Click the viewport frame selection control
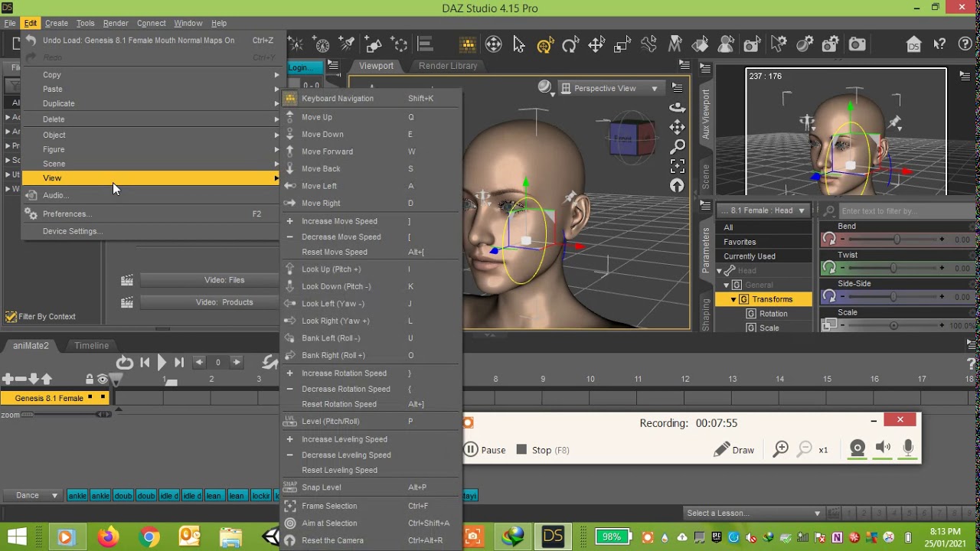 [677, 165]
